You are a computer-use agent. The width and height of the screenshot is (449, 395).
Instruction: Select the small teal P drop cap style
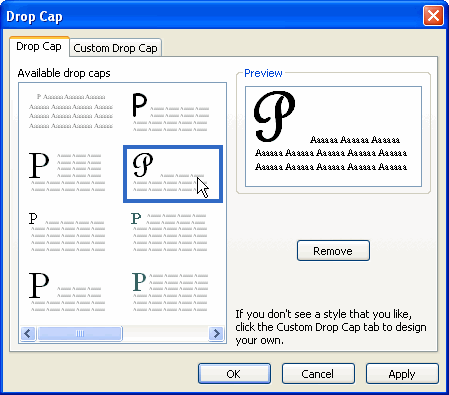[169, 232]
